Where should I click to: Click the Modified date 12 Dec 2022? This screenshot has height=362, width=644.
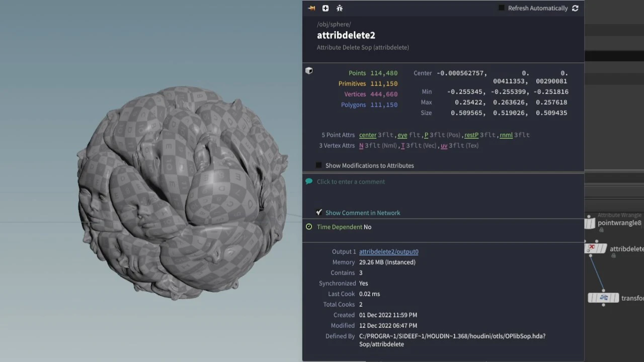click(388, 325)
